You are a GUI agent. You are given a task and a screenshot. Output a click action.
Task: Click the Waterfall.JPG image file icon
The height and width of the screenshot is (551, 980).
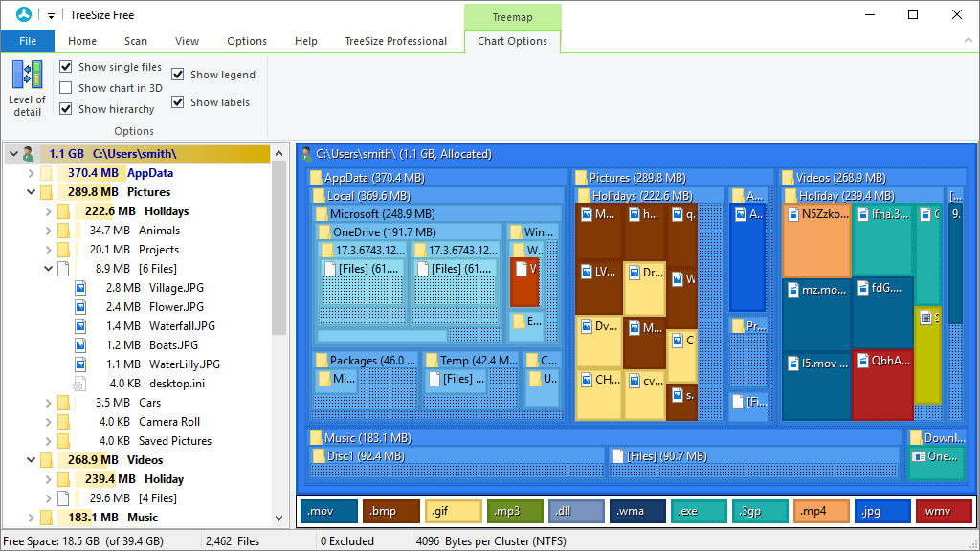click(x=80, y=326)
